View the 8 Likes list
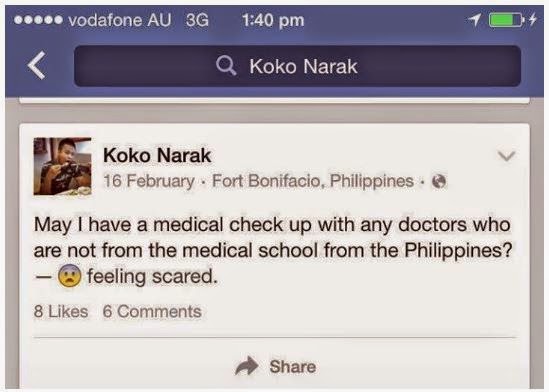Screen dimensions: 549x392 tap(61, 312)
